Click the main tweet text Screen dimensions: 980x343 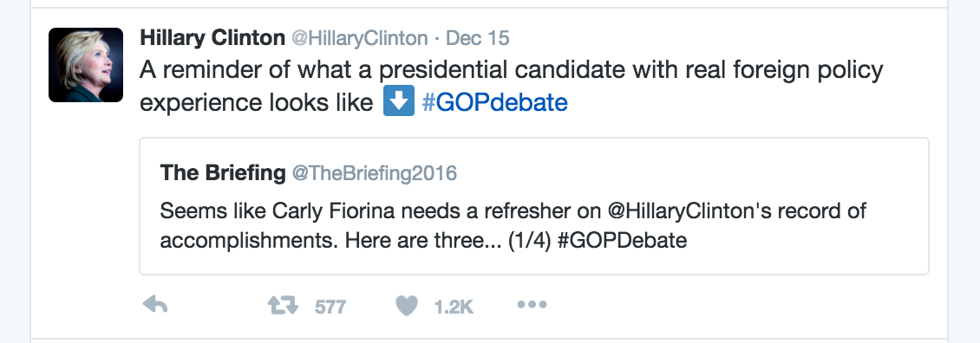[511, 87]
